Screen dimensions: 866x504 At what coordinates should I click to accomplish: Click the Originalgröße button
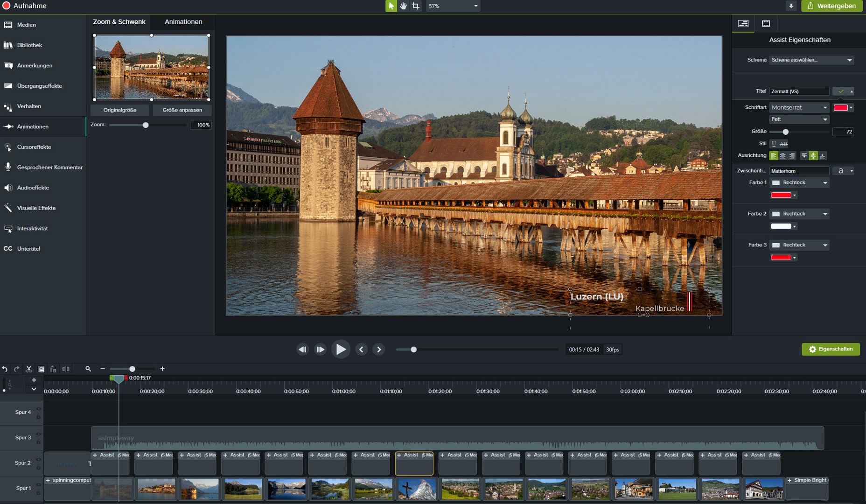tap(120, 110)
